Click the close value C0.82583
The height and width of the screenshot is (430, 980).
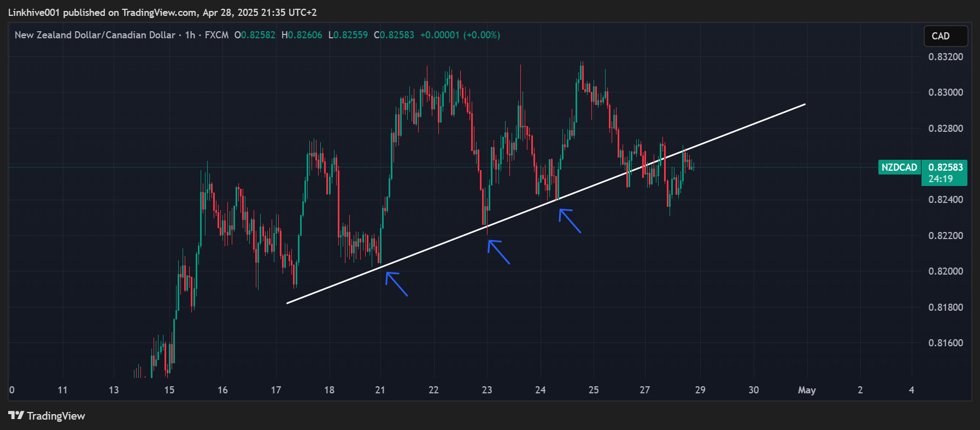coord(394,35)
